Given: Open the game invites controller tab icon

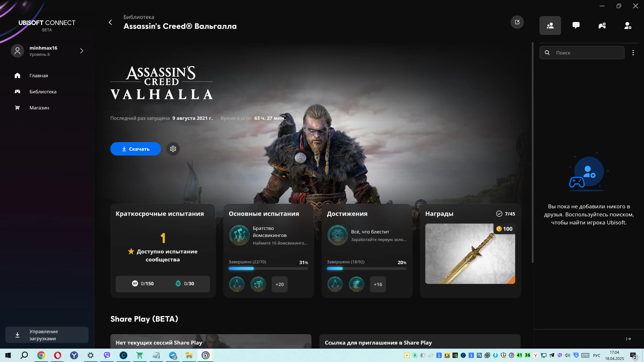Looking at the screenshot, I should point(602,25).
